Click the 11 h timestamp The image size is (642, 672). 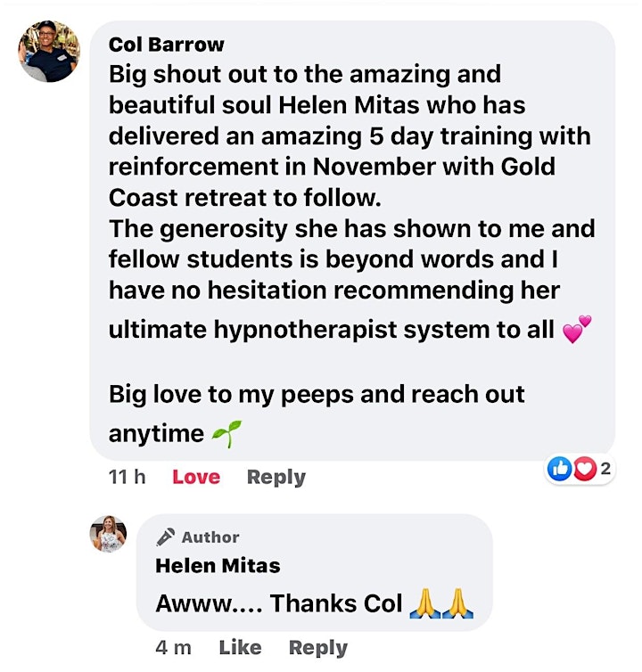pyautogui.click(x=127, y=477)
